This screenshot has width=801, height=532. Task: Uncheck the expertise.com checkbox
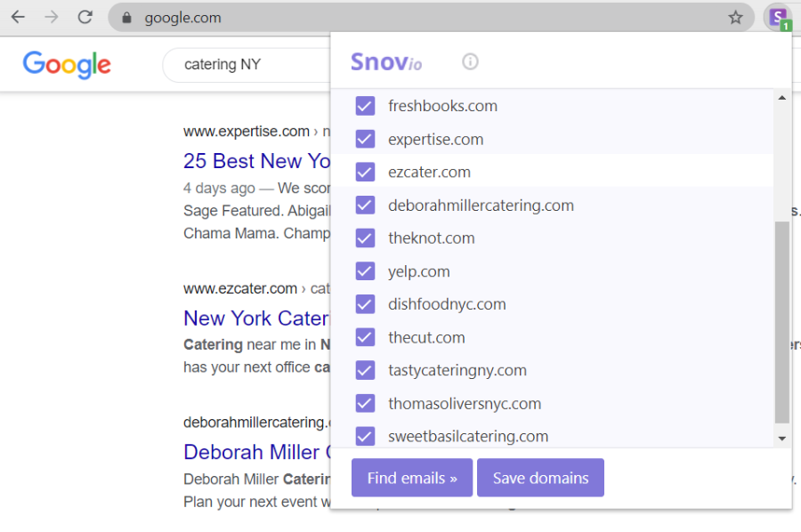pyautogui.click(x=365, y=139)
